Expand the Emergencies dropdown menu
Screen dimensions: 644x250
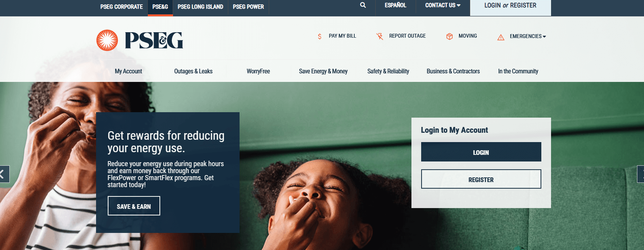pyautogui.click(x=528, y=36)
